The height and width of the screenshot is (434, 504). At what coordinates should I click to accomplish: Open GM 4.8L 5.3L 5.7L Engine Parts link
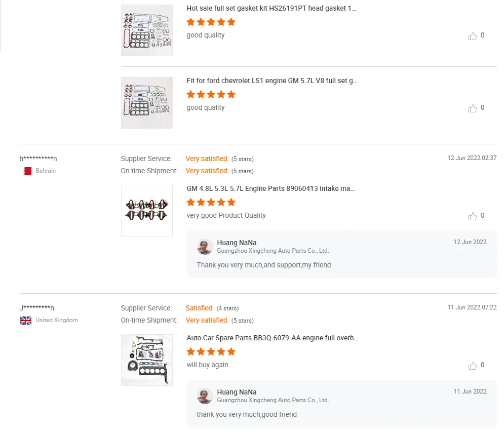[270, 189]
